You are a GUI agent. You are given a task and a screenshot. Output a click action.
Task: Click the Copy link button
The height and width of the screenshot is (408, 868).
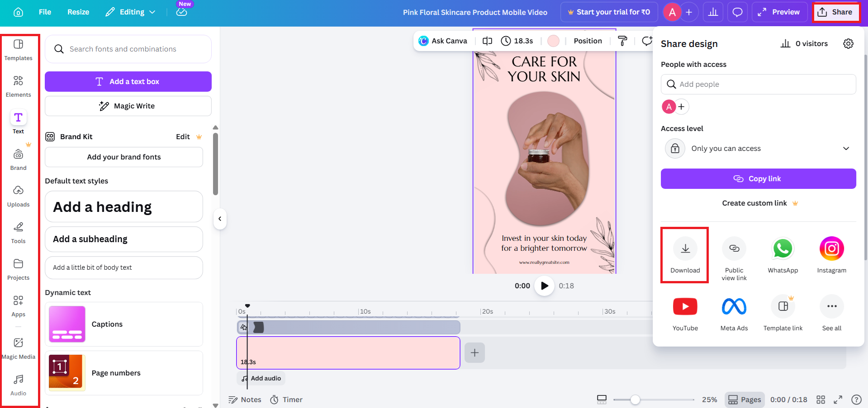coord(758,178)
